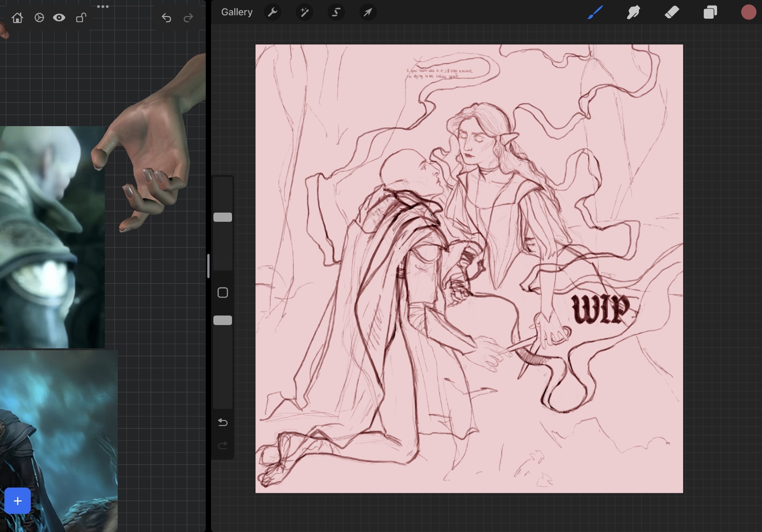The height and width of the screenshot is (532, 762).
Task: Toggle reference visibility eye icon
Action: click(x=59, y=18)
